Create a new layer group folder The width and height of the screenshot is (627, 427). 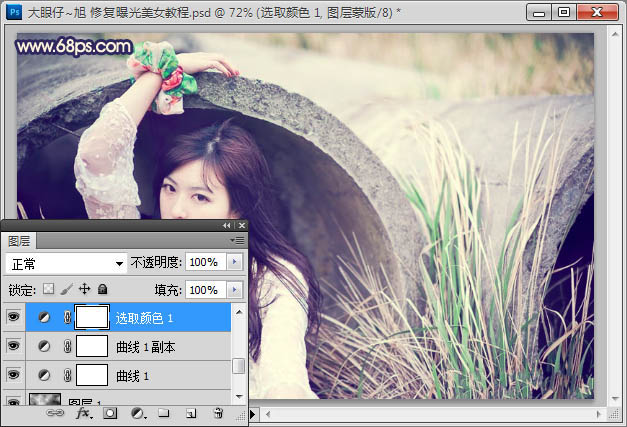click(164, 413)
